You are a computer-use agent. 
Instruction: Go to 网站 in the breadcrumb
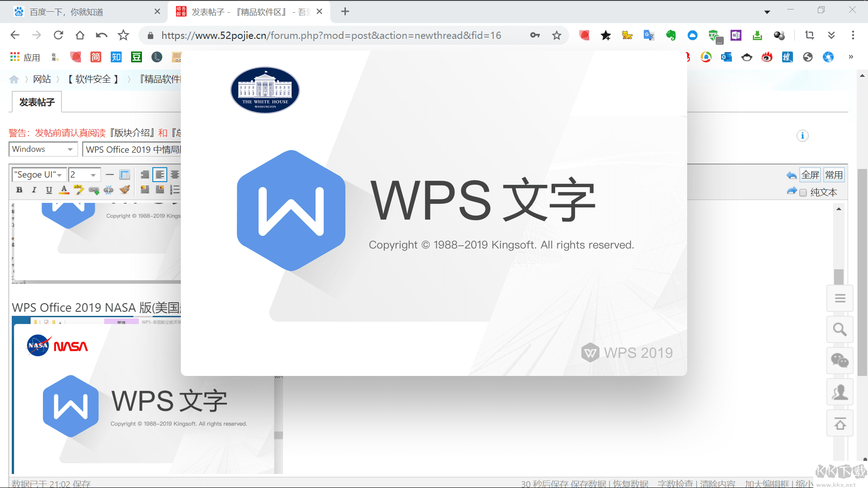(42, 80)
